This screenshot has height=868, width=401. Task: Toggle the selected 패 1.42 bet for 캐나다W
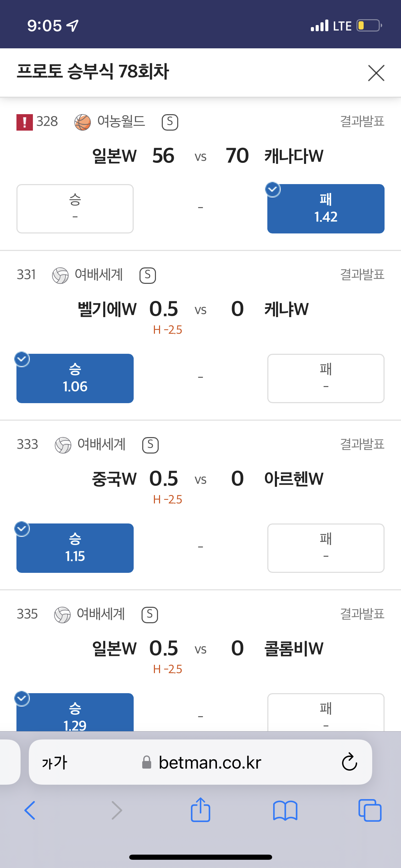(x=326, y=209)
